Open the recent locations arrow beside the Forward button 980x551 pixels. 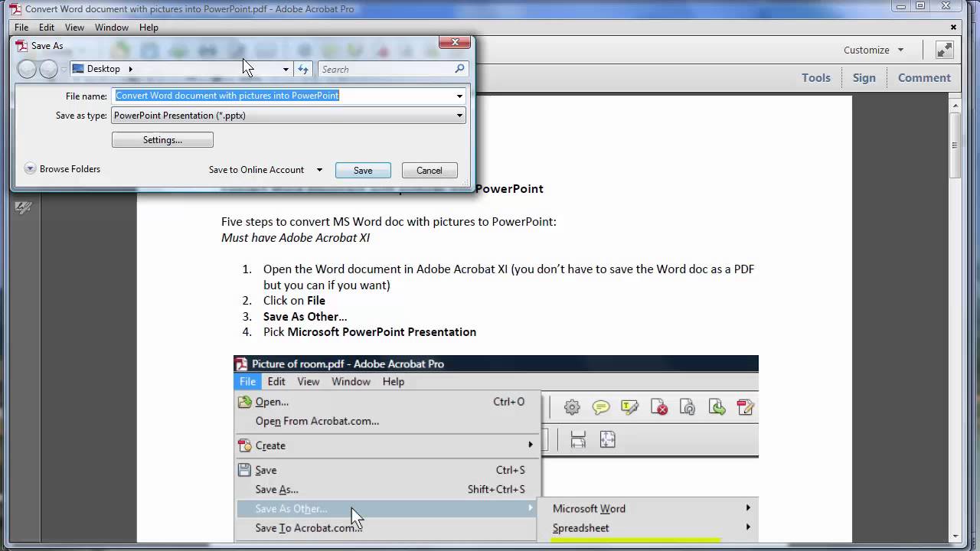[64, 70]
